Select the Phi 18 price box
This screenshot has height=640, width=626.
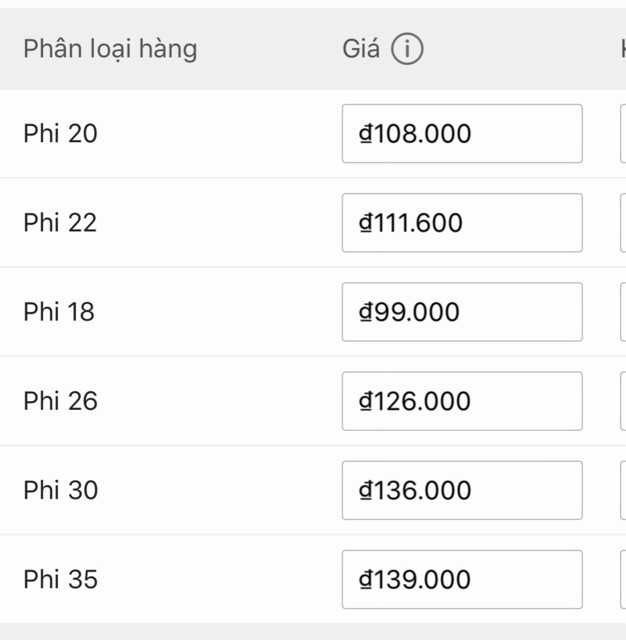tap(462, 312)
